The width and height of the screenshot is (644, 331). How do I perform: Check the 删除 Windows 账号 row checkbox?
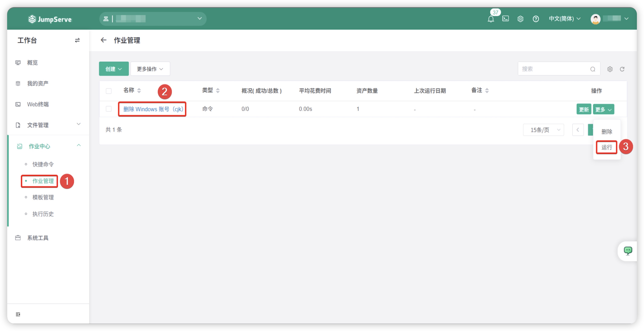pos(109,109)
